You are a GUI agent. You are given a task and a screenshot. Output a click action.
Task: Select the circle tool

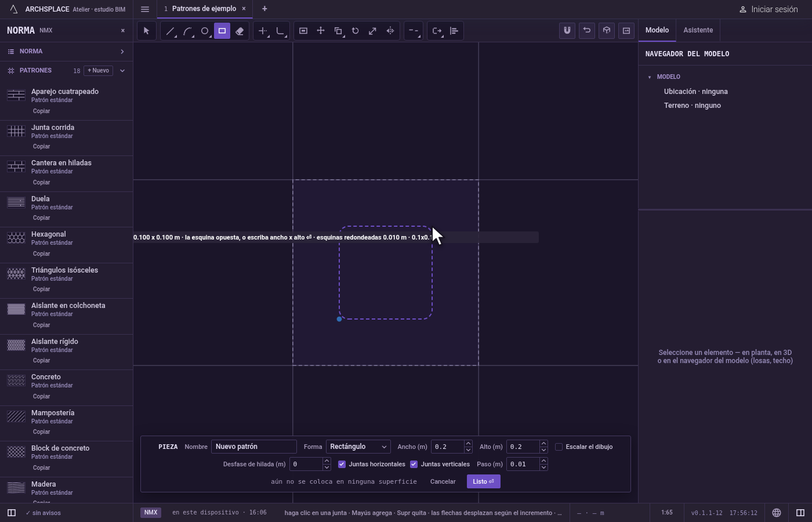tap(205, 31)
